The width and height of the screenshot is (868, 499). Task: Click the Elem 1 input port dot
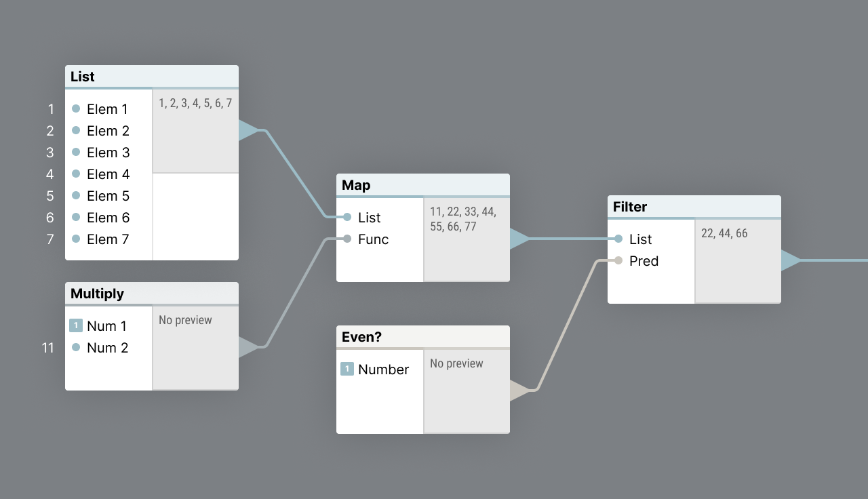[x=76, y=108]
